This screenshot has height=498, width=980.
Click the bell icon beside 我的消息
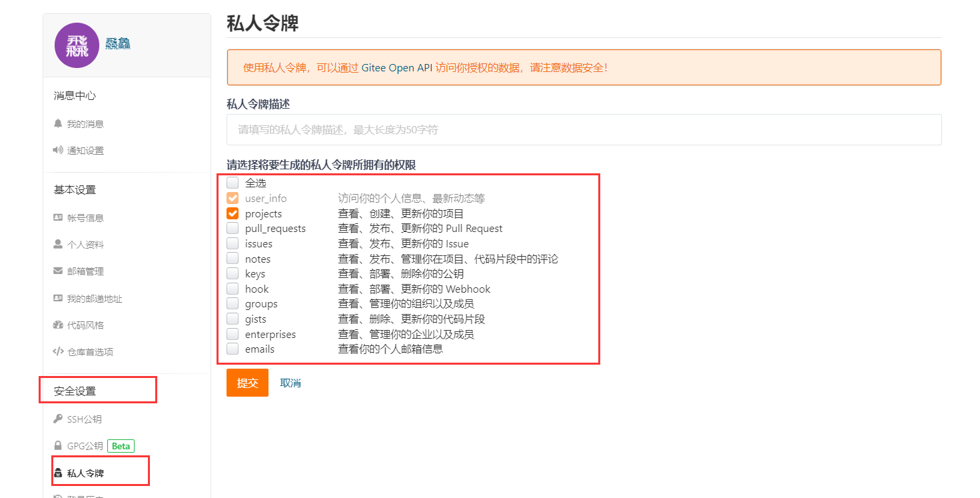57,124
